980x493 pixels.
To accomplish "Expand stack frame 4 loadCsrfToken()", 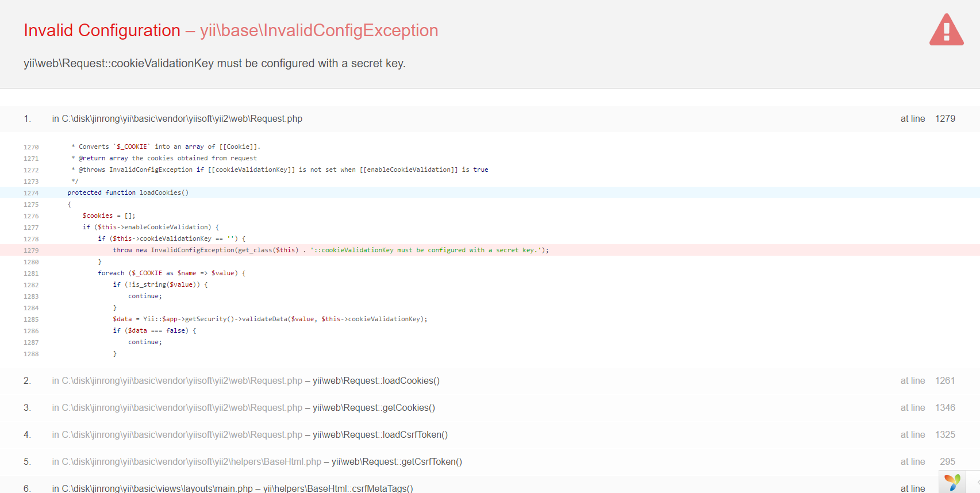I will [x=490, y=435].
